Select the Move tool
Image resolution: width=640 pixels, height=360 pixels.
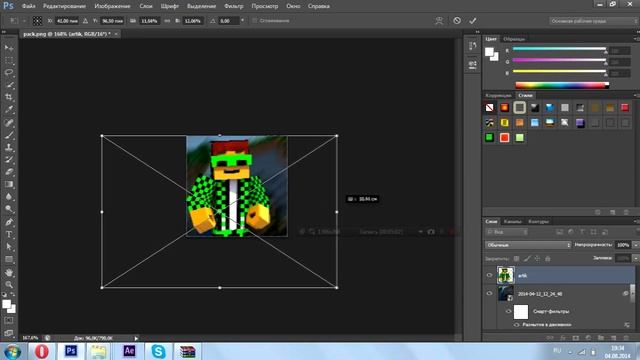(9, 48)
